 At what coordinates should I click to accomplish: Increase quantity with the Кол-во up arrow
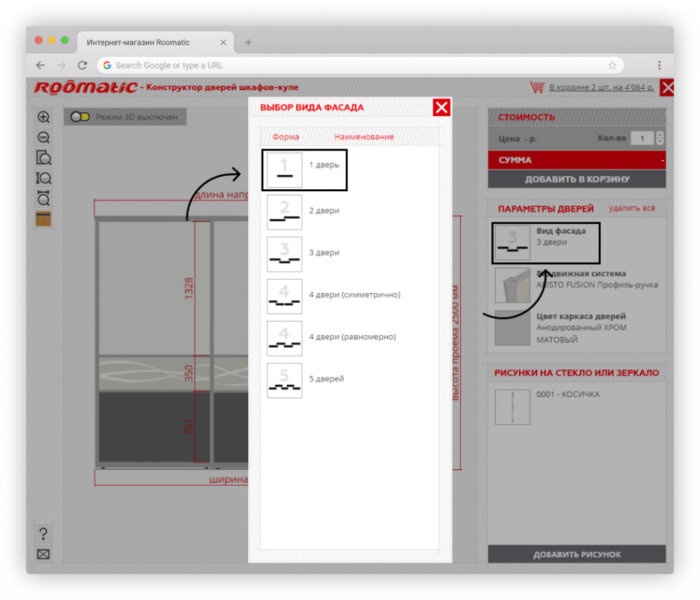[x=660, y=135]
